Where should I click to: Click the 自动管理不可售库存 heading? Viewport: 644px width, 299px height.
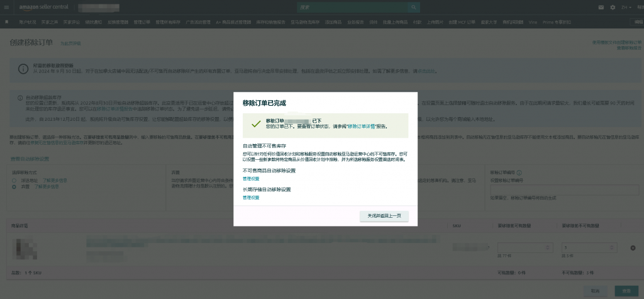coord(264,146)
